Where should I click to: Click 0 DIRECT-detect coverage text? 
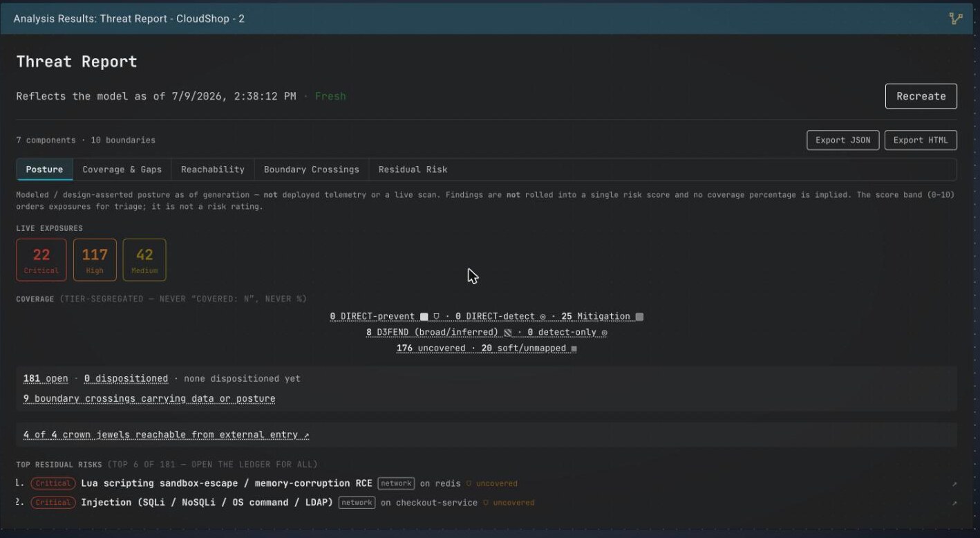point(495,317)
